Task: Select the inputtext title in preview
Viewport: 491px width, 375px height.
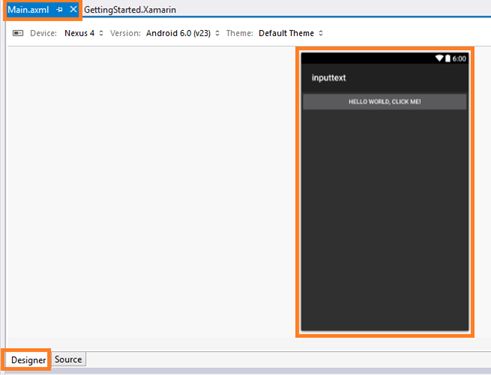Action: coord(329,78)
